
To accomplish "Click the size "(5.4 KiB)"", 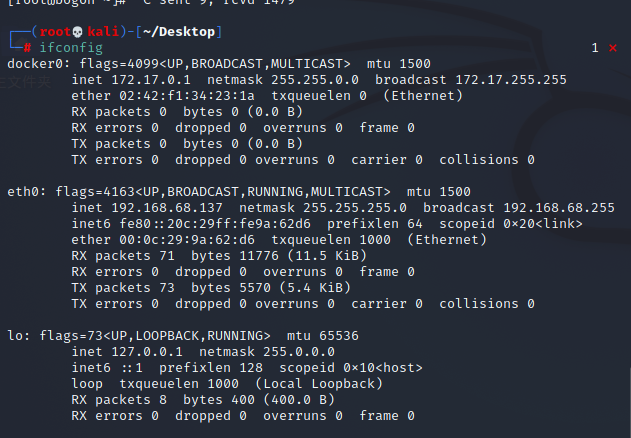I will (x=315, y=288).
